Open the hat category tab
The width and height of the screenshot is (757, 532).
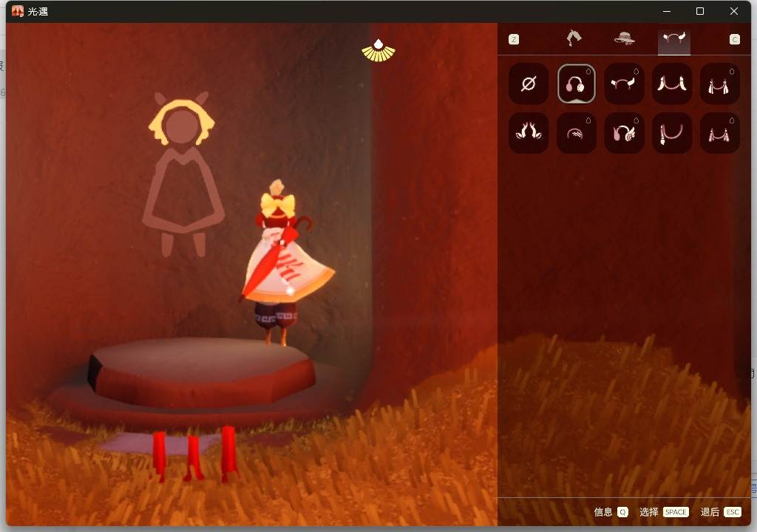click(624, 38)
